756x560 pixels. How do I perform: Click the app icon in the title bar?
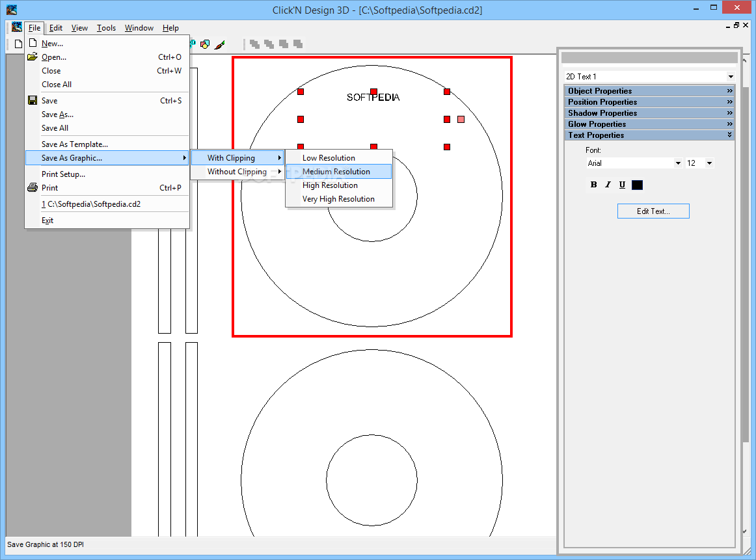[12, 10]
